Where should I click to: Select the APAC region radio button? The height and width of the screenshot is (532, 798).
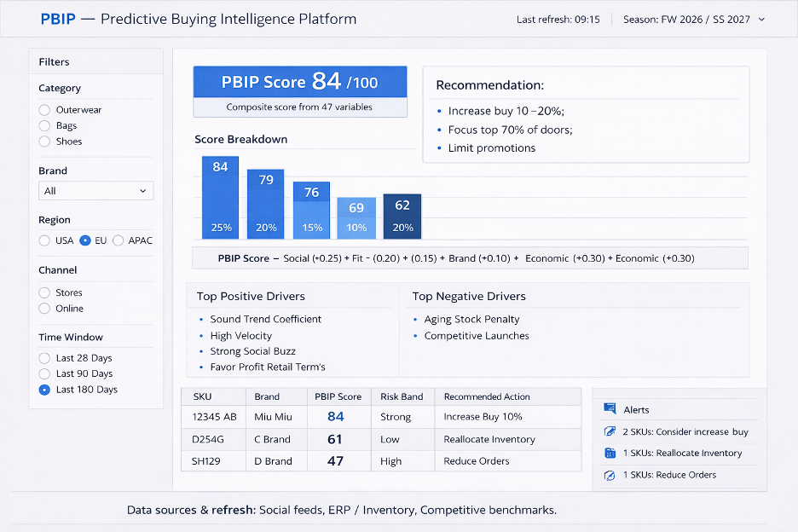[118, 240]
